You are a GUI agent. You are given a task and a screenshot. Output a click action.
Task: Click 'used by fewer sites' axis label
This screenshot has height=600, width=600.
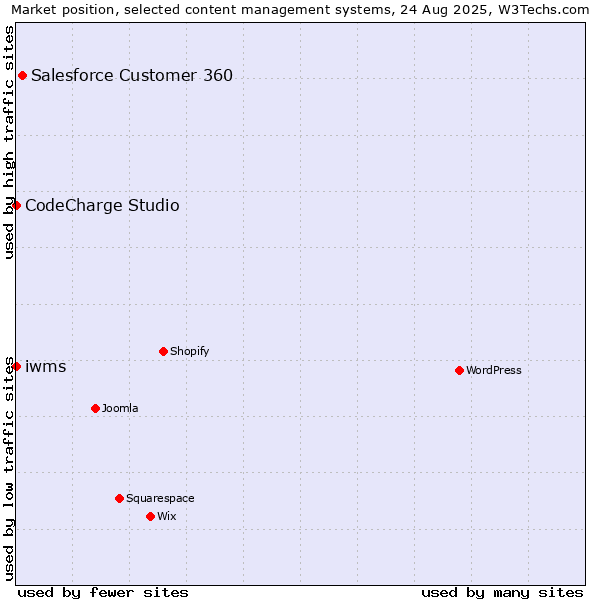[x=103, y=593]
